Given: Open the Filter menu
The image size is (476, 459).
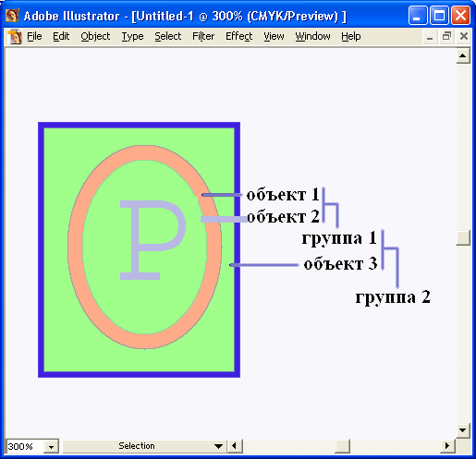Looking at the screenshot, I should (203, 36).
